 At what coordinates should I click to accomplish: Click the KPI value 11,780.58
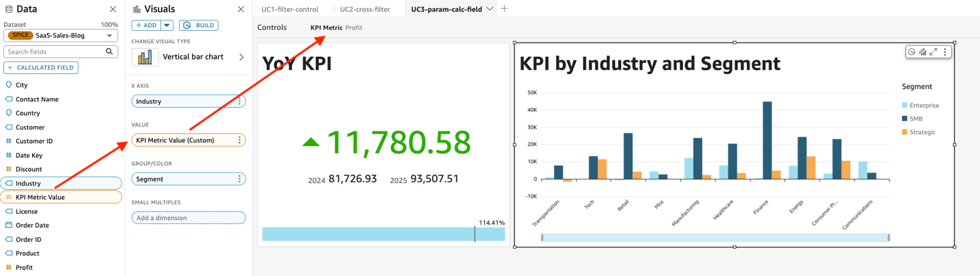[399, 142]
